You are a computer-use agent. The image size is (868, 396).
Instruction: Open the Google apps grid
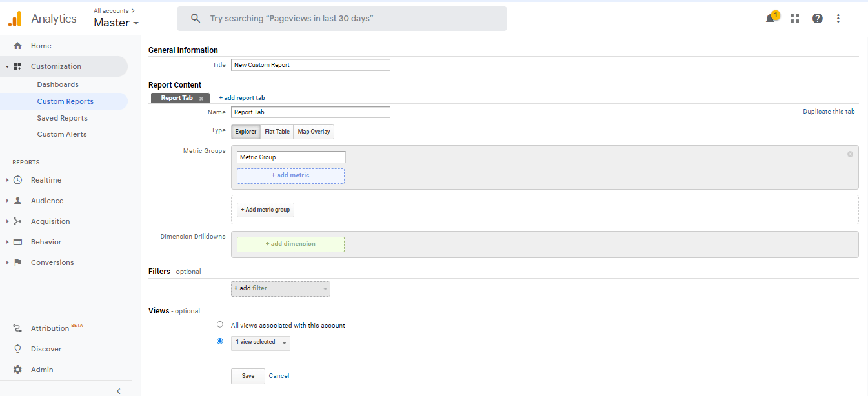(x=794, y=18)
